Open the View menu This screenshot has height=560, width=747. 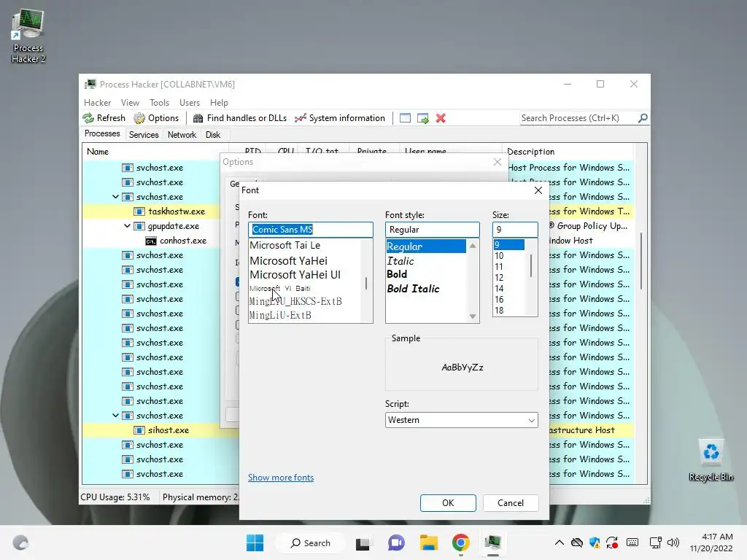tap(130, 103)
